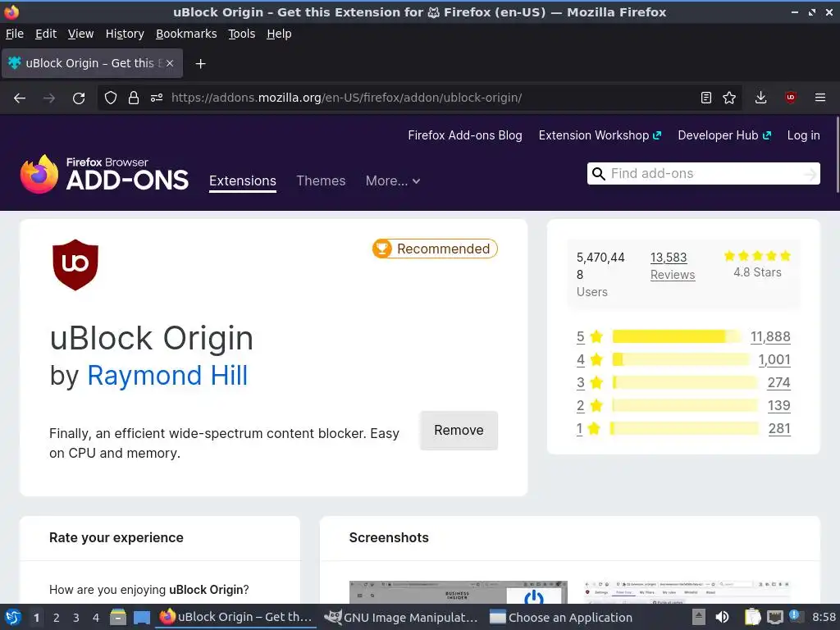Show desktop via blue taskbar icon
The image size is (840, 630).
pyautogui.click(x=141, y=618)
